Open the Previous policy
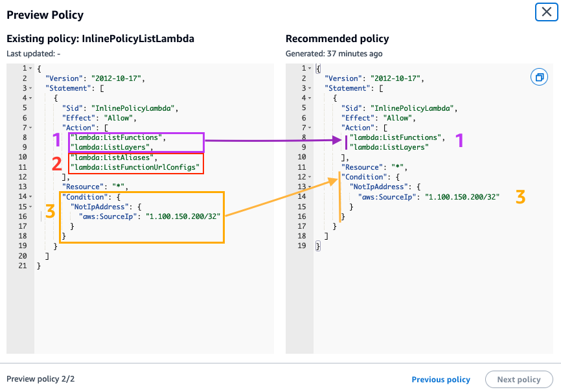 click(441, 380)
